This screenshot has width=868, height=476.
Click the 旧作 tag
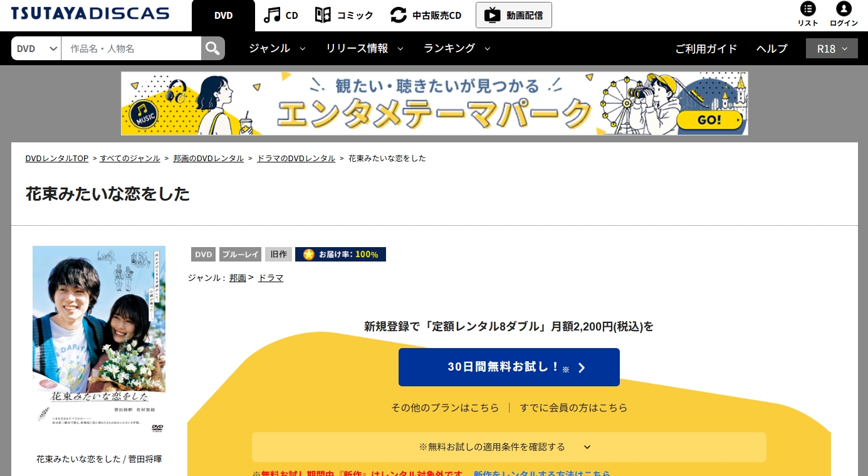(x=278, y=254)
